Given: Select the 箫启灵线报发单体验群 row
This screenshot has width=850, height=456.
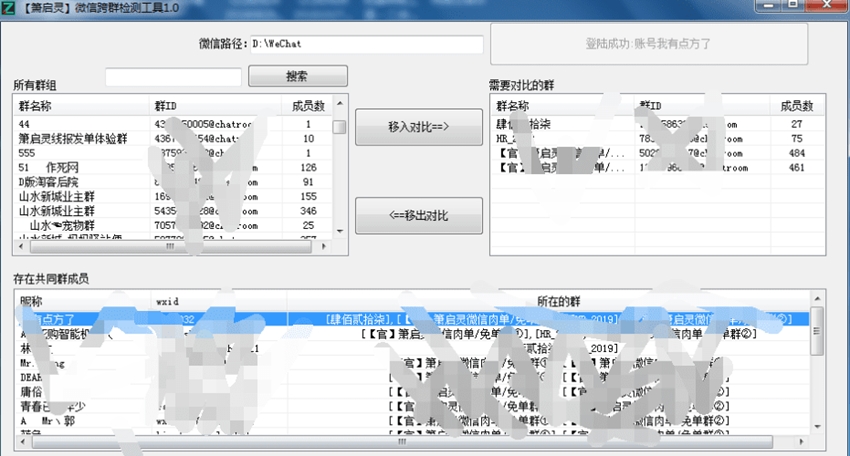Looking at the screenshot, I should pos(173,139).
